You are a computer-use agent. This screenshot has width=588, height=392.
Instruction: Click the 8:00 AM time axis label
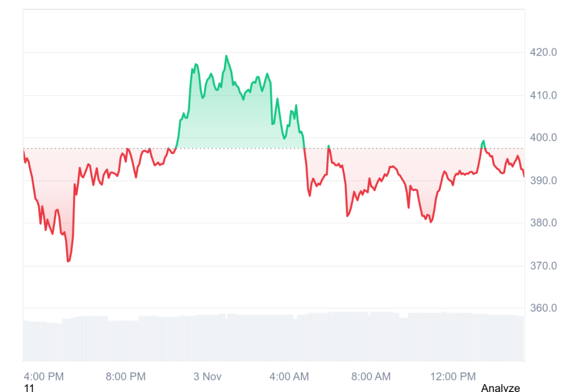[x=370, y=377]
